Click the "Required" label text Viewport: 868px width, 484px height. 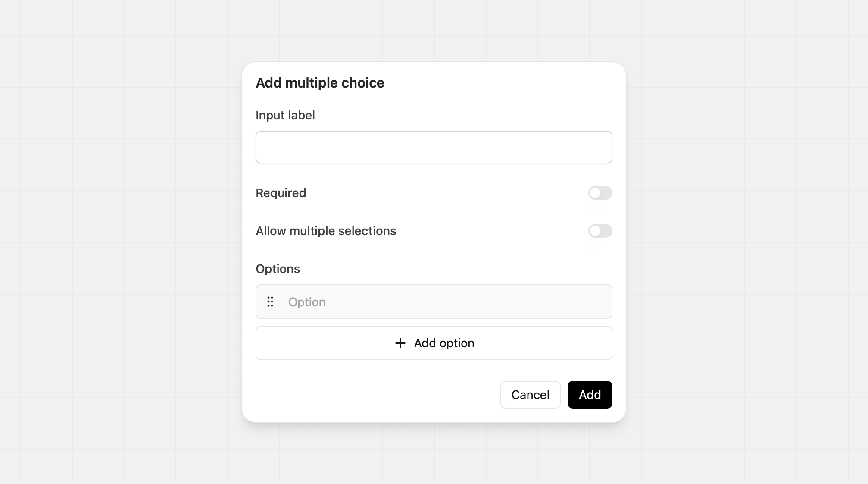[x=281, y=193]
